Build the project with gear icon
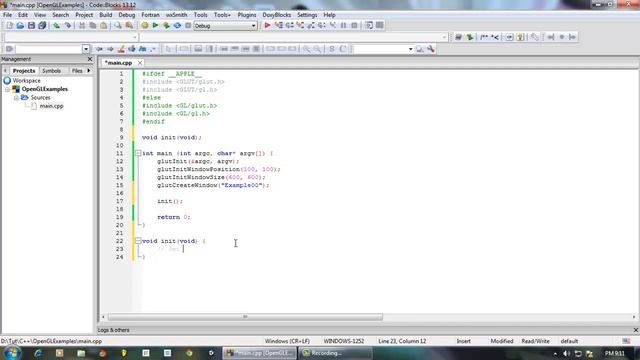 click(144, 25)
